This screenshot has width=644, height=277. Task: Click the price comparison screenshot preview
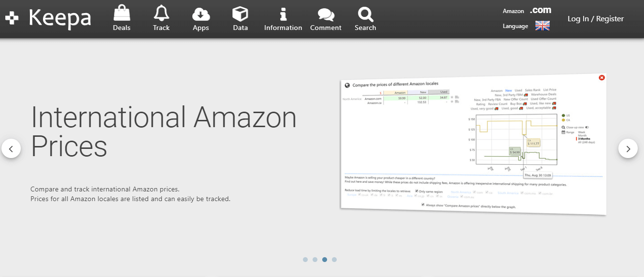pyautogui.click(x=473, y=144)
